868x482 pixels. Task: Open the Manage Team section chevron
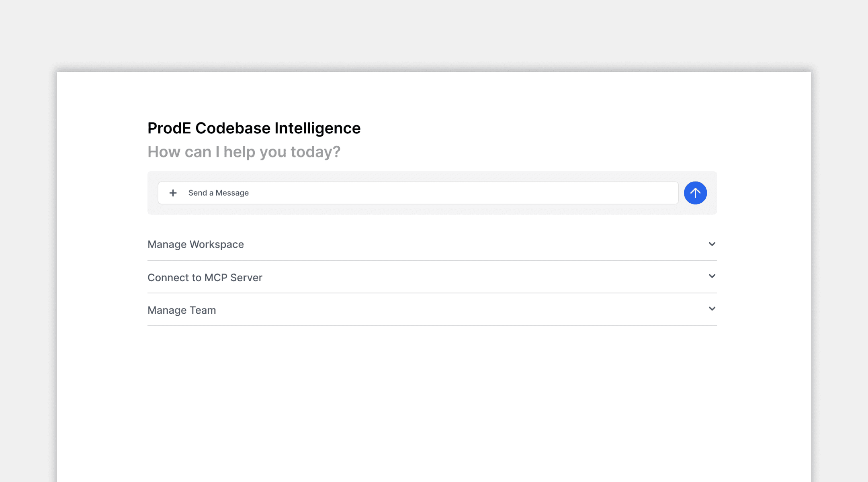(x=712, y=309)
